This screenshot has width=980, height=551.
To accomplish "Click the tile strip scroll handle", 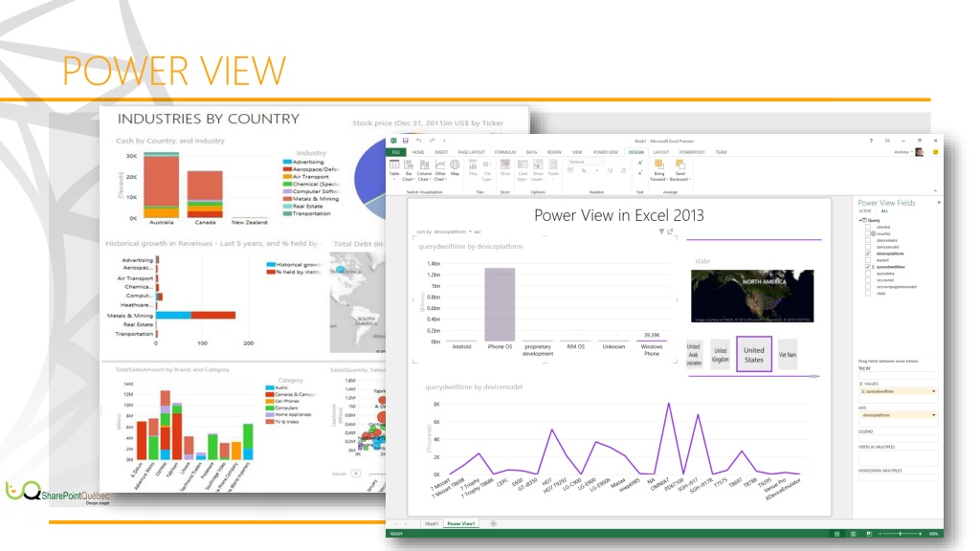I will pos(813,376).
